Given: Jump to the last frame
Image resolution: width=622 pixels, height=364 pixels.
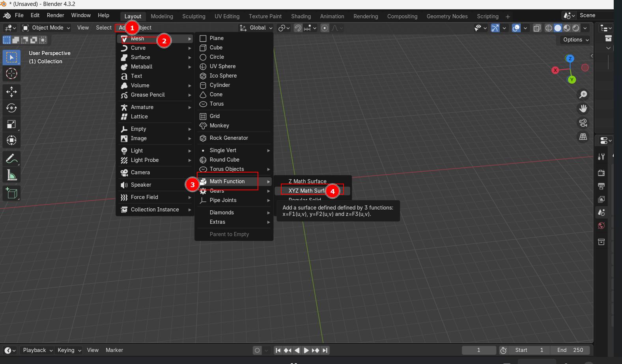Looking at the screenshot, I should tap(325, 350).
